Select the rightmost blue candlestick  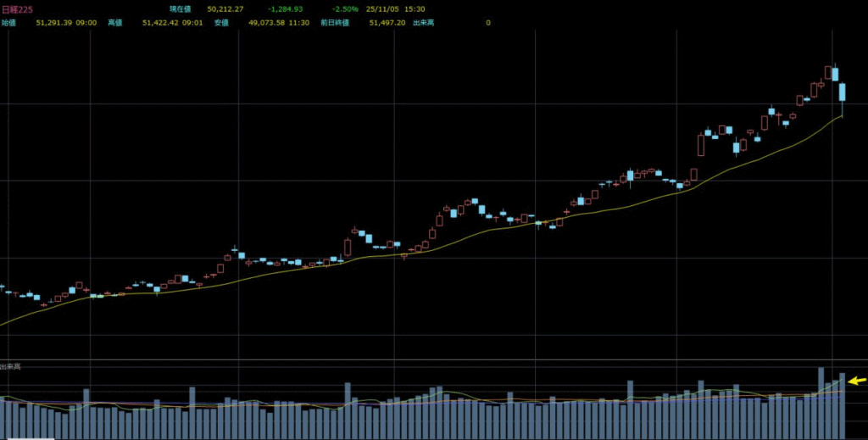[x=843, y=93]
